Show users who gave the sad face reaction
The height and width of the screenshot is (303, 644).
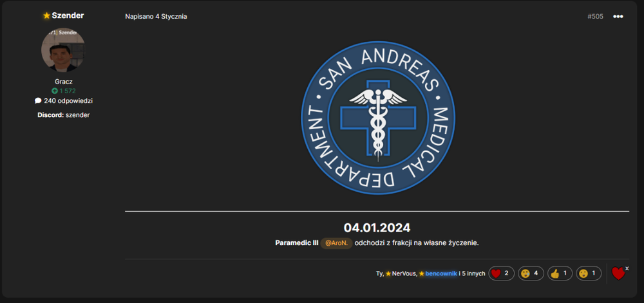(531, 273)
